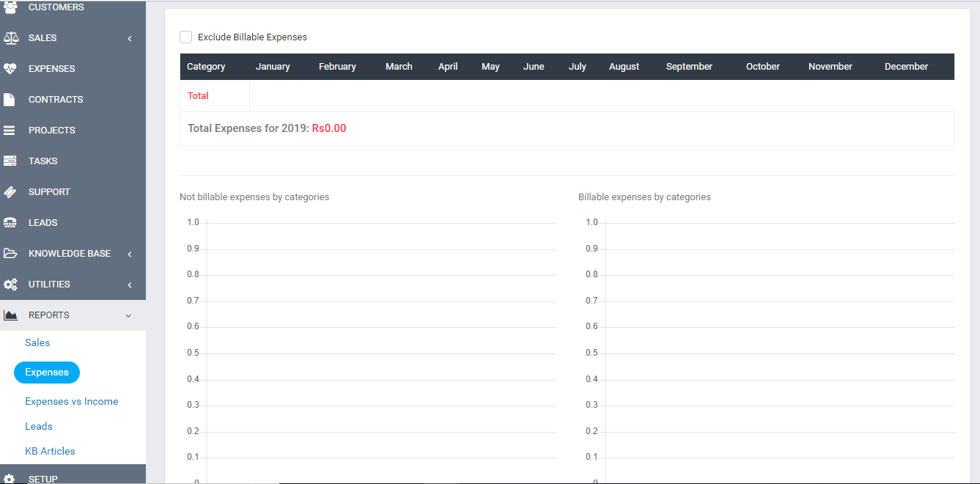Click the Exclude Billable Expenses label text
Viewport: 980px width, 484px height.
(x=252, y=37)
